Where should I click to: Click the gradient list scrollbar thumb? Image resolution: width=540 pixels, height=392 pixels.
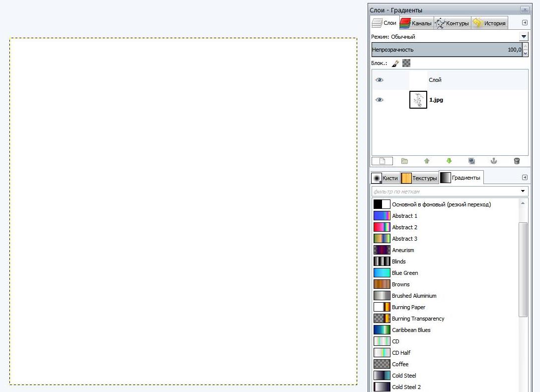pos(523,269)
